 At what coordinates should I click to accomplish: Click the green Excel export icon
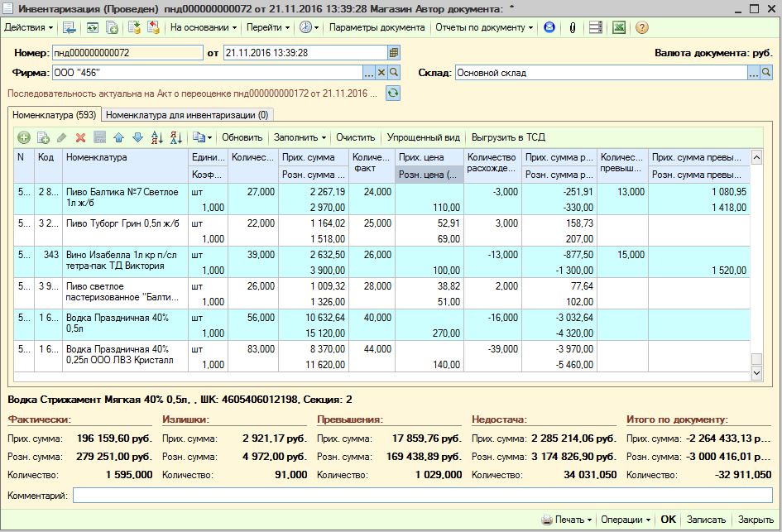(x=619, y=27)
